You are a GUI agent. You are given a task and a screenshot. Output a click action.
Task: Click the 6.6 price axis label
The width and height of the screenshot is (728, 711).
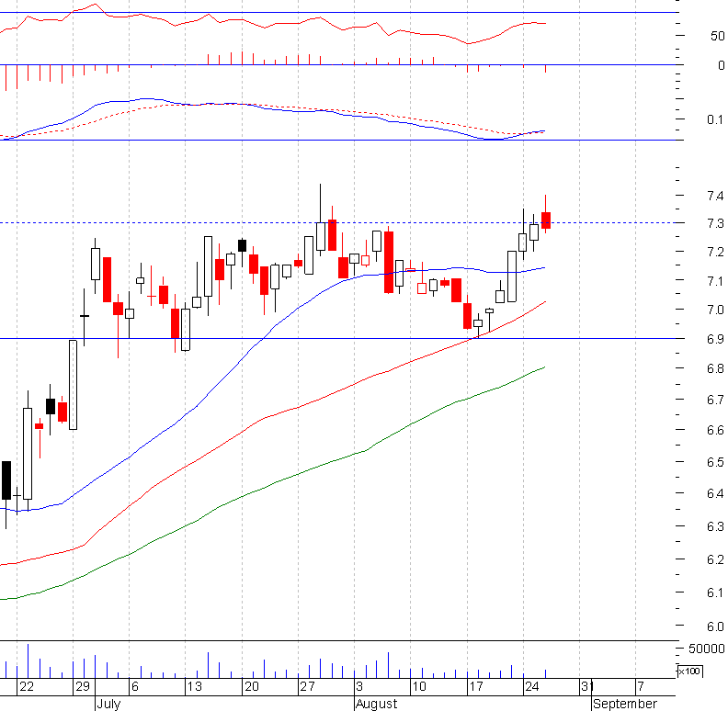coord(715,430)
